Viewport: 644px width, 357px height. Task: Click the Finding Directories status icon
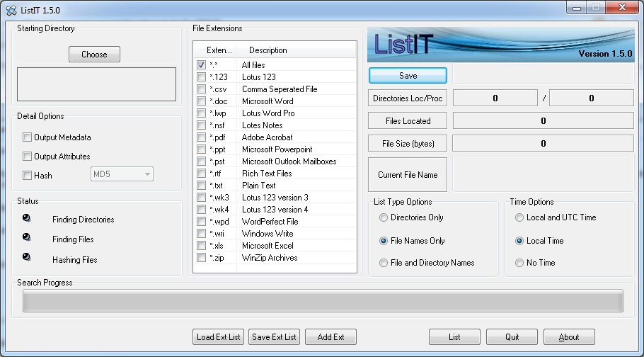click(27, 218)
